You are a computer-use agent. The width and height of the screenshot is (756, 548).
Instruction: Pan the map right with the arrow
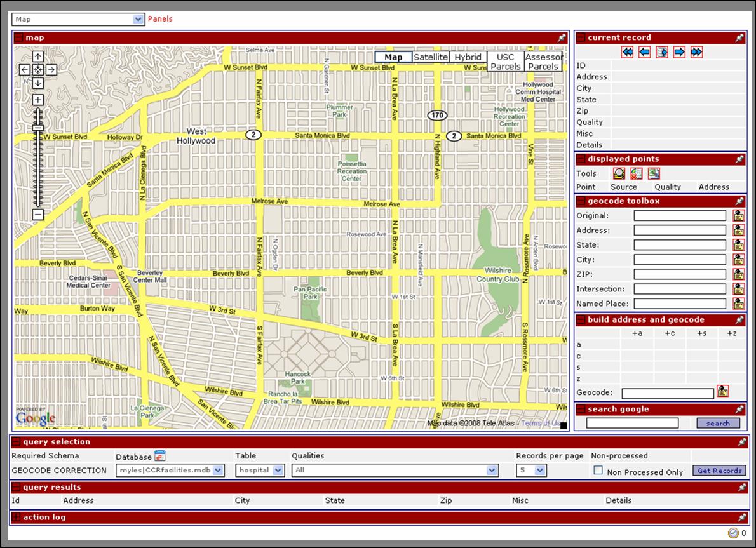[51, 70]
